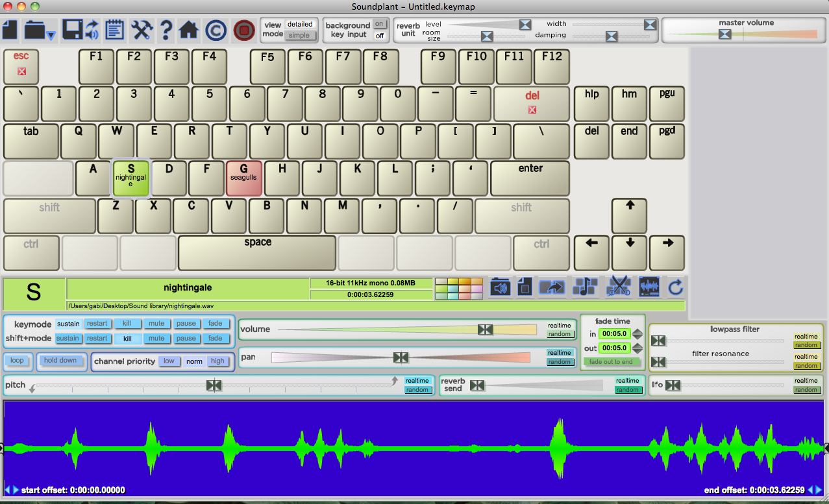Set pitch to random

click(417, 390)
